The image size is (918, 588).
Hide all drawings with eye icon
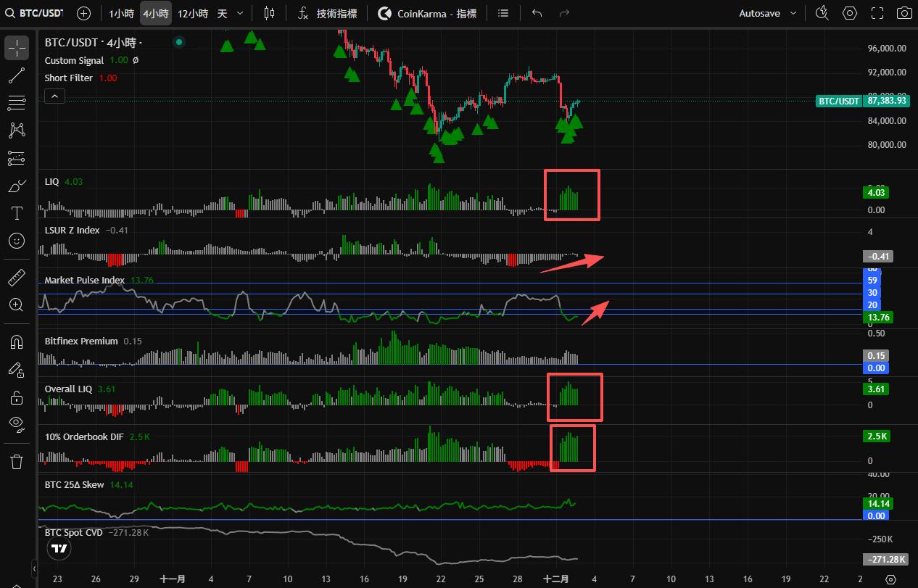pos(16,423)
